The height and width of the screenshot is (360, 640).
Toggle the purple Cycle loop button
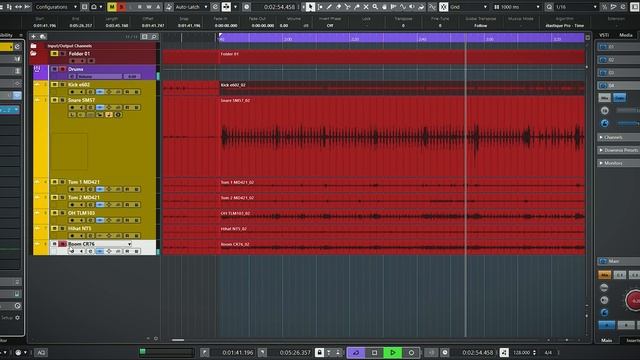[x=356, y=352]
